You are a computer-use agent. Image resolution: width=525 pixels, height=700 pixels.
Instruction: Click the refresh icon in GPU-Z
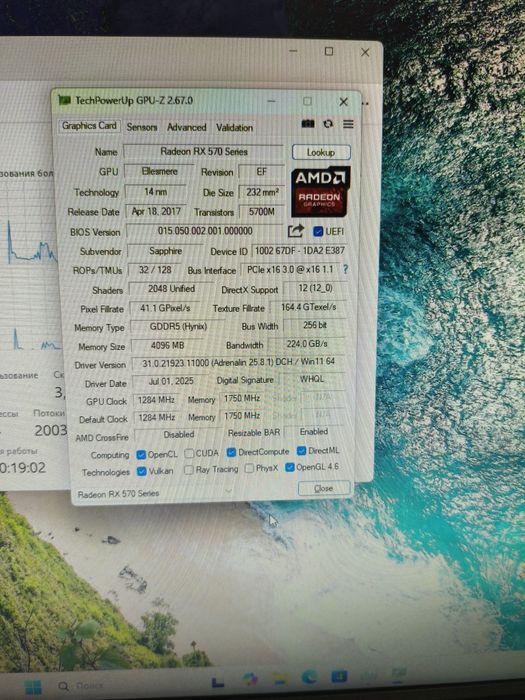pos(328,124)
